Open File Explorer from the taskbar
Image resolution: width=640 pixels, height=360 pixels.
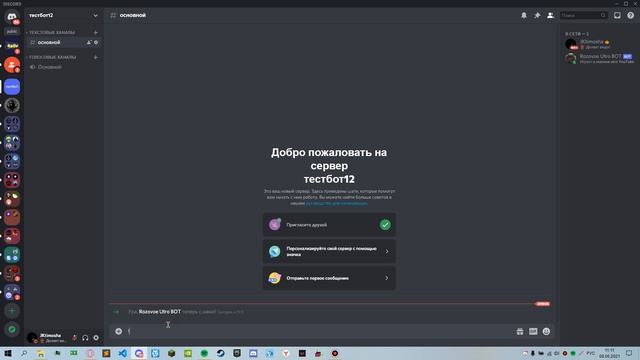click(40, 353)
